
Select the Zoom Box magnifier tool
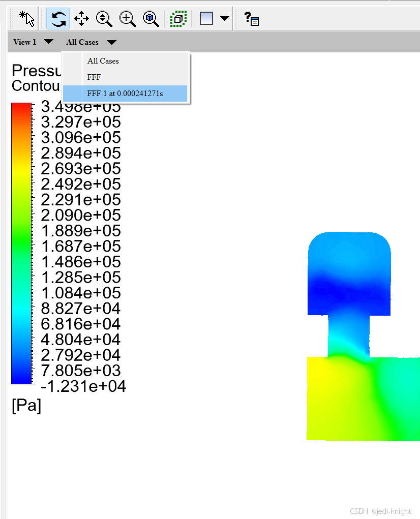pyautogui.click(x=128, y=18)
